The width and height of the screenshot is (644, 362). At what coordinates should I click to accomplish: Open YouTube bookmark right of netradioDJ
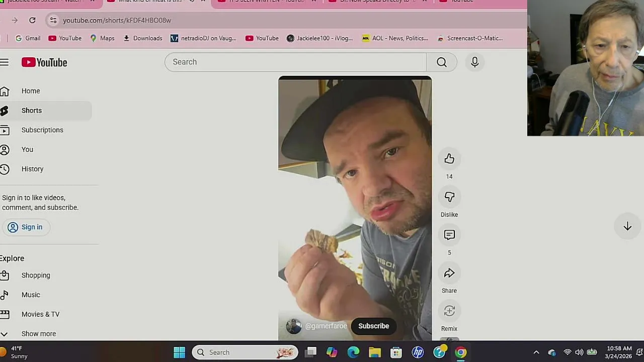(262, 38)
